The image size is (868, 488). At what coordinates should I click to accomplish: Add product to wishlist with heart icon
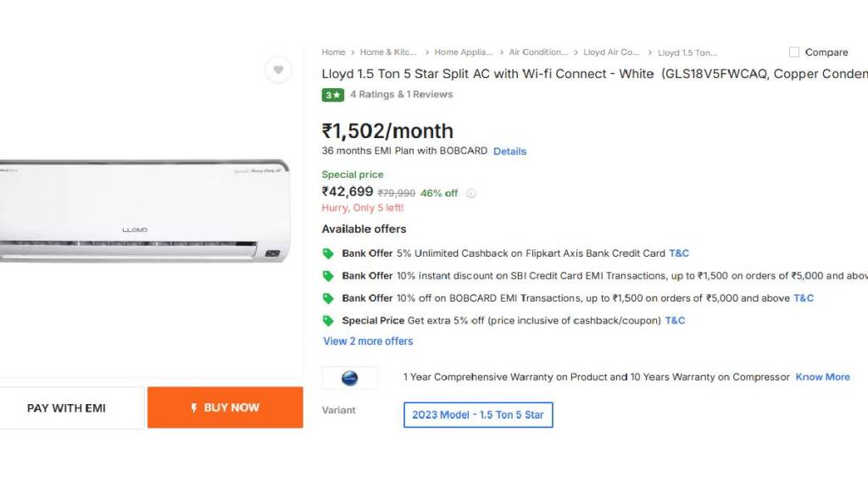click(x=278, y=69)
